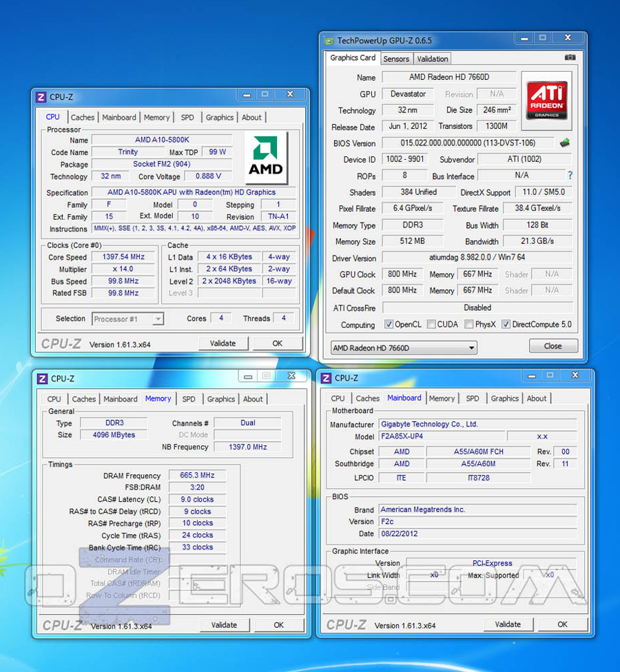Viewport: 620px width, 672px height.
Task: Click the Code Name value Trinity
Action: [x=128, y=152]
